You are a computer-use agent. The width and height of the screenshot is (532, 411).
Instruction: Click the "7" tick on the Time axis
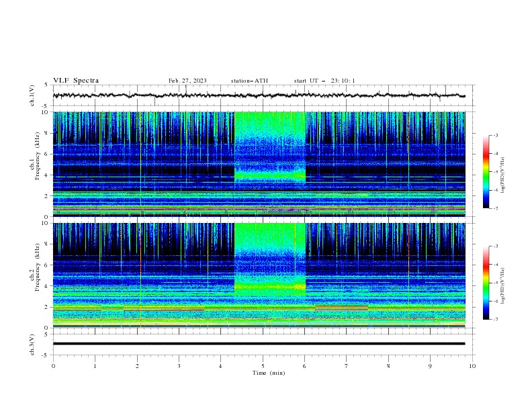(x=347, y=366)
